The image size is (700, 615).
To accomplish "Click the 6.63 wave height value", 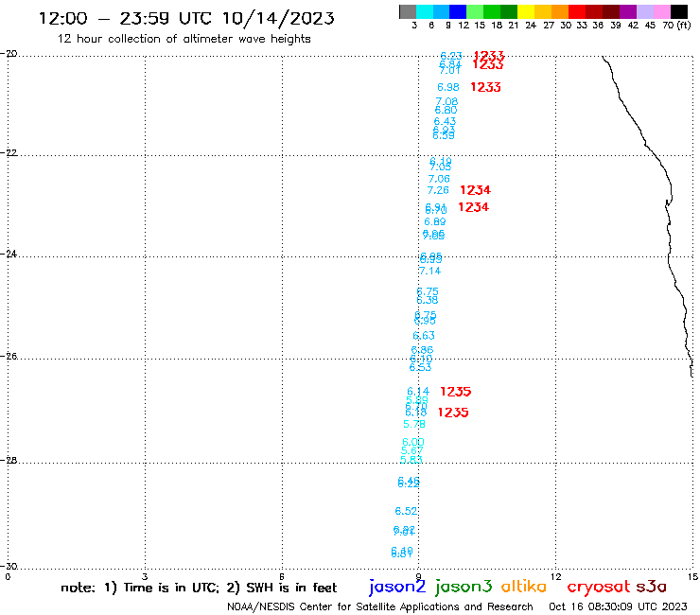I will pos(424,336).
